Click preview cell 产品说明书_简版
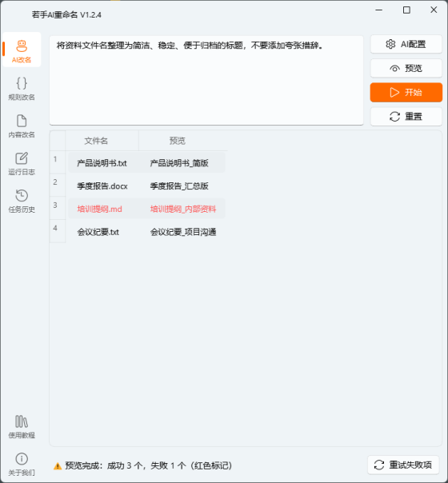Screen dimensions: 448x483 179,163
